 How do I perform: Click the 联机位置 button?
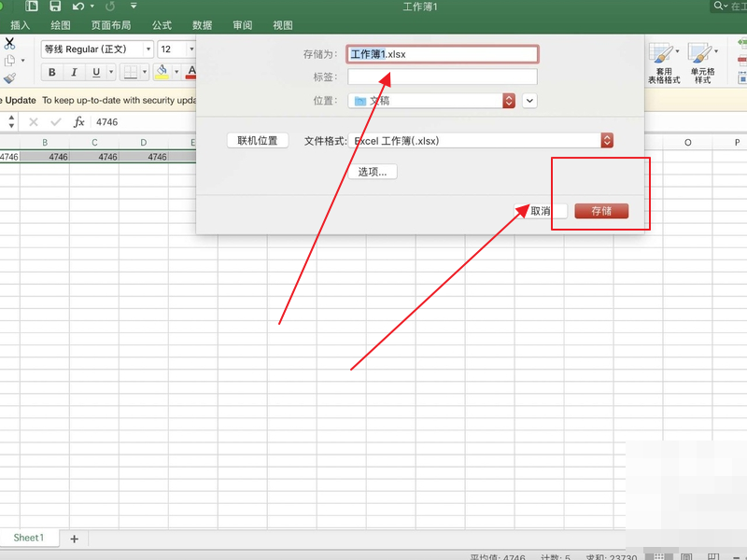(258, 141)
